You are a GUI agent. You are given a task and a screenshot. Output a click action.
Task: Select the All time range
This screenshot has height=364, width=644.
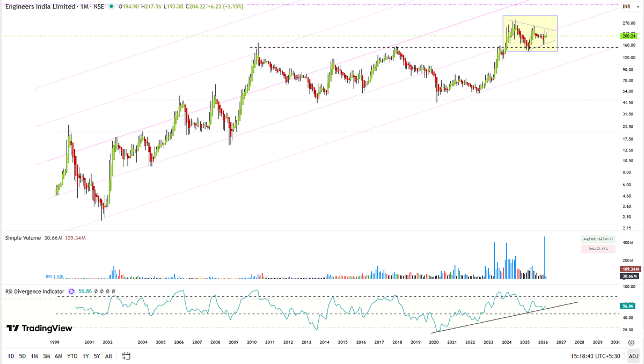point(108,355)
